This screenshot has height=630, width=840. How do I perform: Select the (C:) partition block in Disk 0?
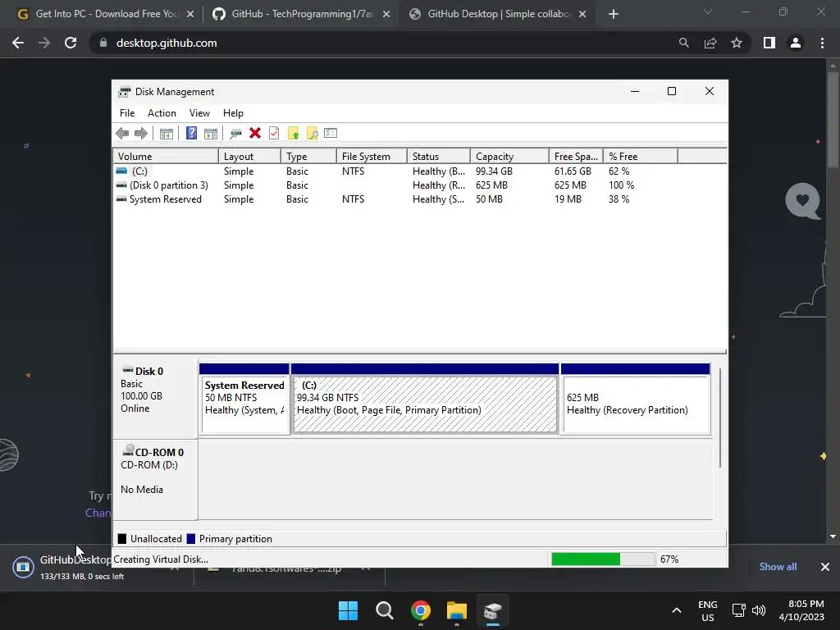point(426,399)
